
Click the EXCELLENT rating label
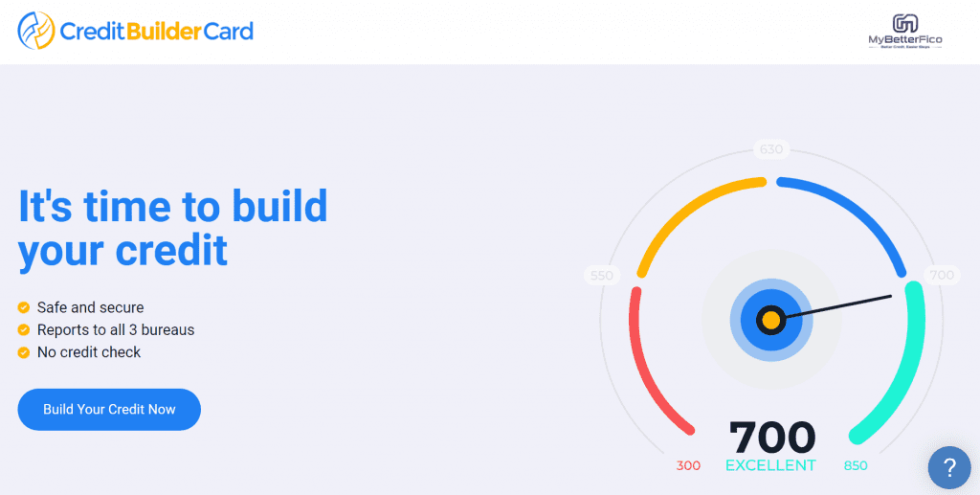click(x=770, y=466)
